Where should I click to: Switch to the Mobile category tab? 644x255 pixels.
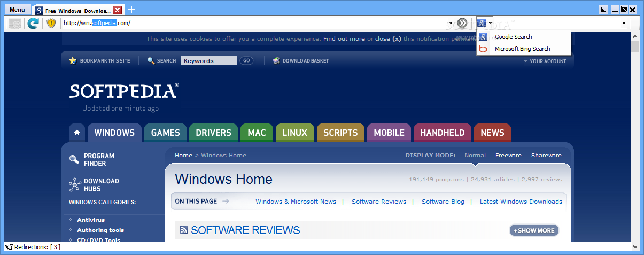[x=389, y=133]
